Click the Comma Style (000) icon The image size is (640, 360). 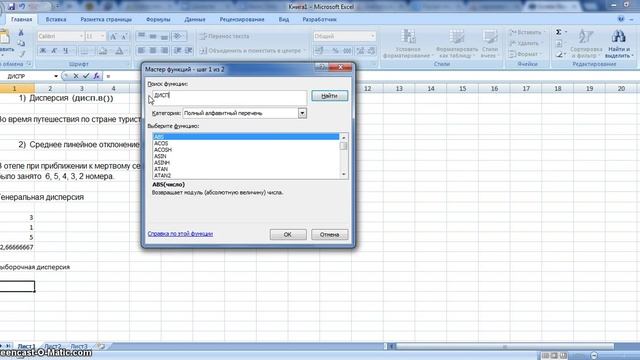(347, 51)
